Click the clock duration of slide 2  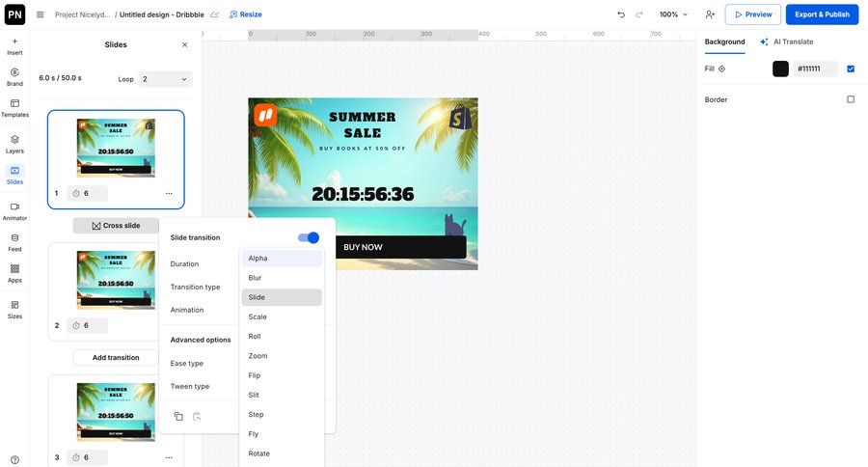87,325
